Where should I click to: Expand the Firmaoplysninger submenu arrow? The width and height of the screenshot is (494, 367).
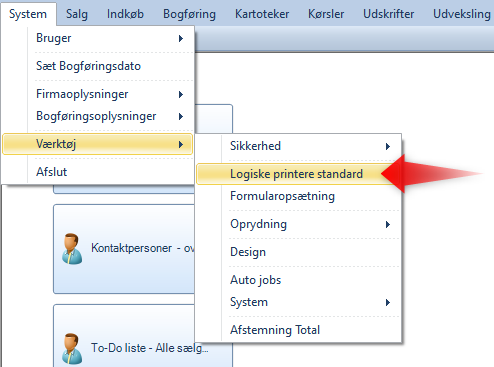[x=181, y=94]
